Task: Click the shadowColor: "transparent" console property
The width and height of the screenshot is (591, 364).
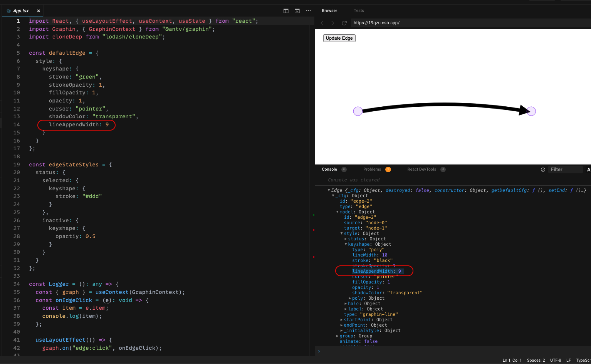Action: (387, 293)
